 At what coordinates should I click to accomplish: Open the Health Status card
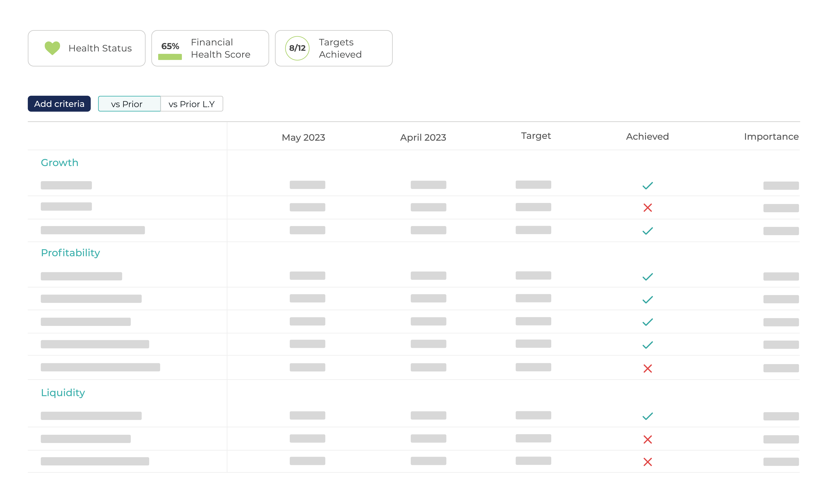click(86, 48)
